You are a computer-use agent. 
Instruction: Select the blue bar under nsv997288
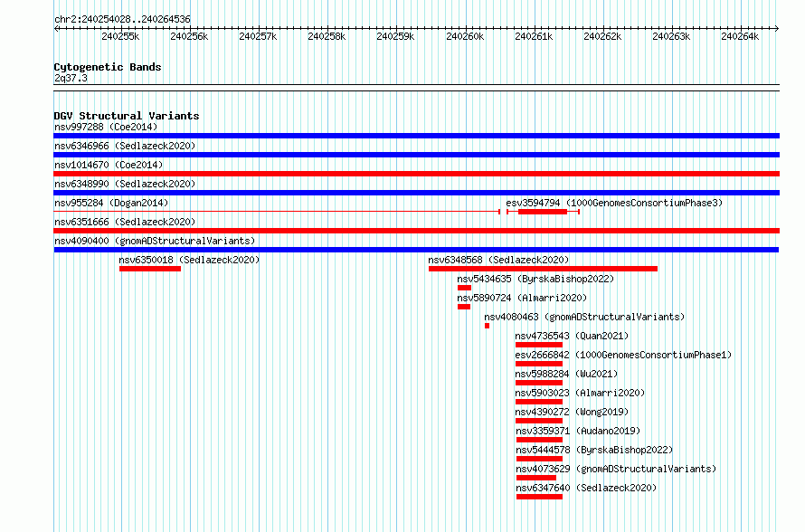tap(416, 136)
